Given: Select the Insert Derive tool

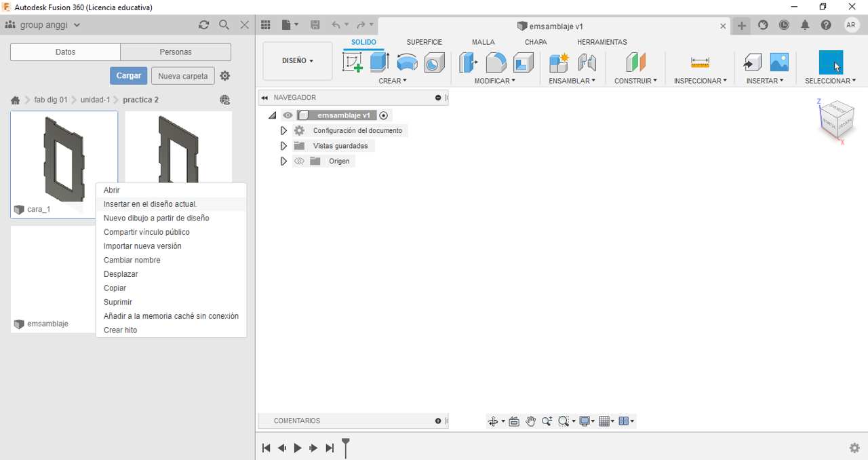Looking at the screenshot, I should tap(752, 62).
